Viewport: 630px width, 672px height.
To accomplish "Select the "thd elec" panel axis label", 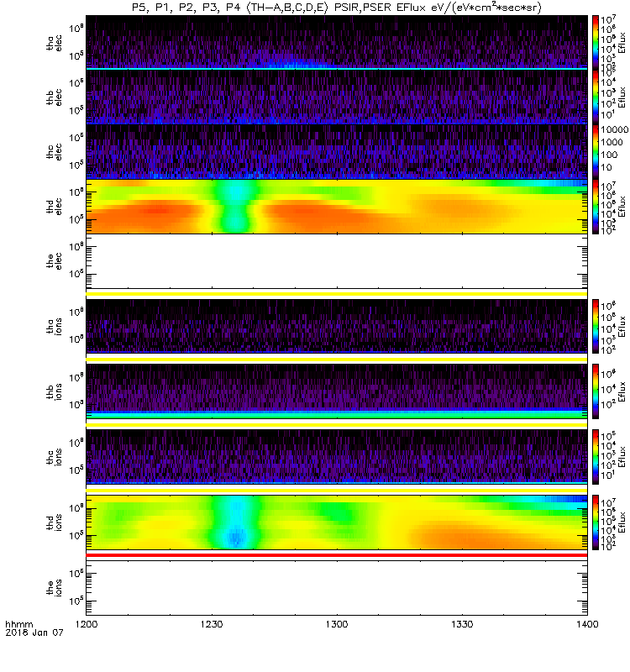I will pos(54,206).
